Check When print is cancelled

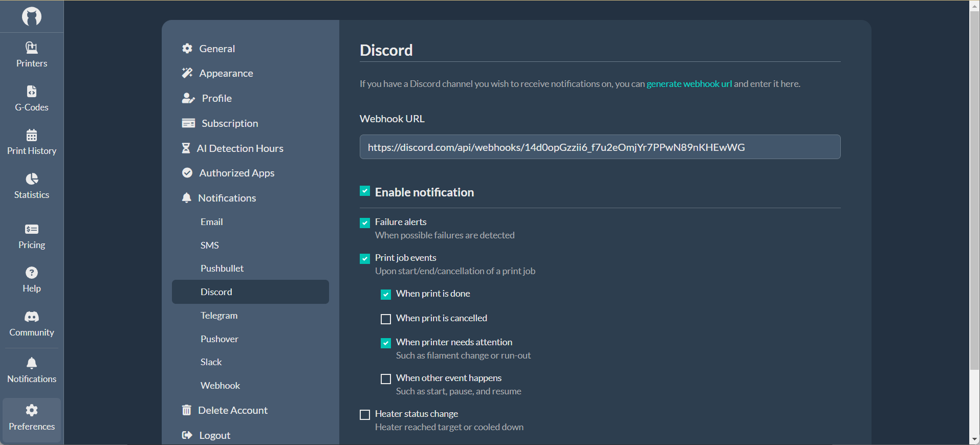386,319
